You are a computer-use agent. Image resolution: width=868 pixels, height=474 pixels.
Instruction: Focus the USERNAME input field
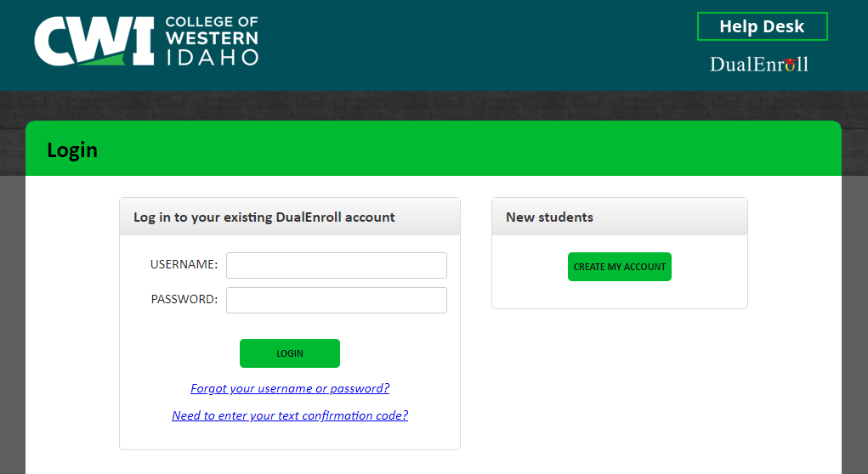click(337, 266)
